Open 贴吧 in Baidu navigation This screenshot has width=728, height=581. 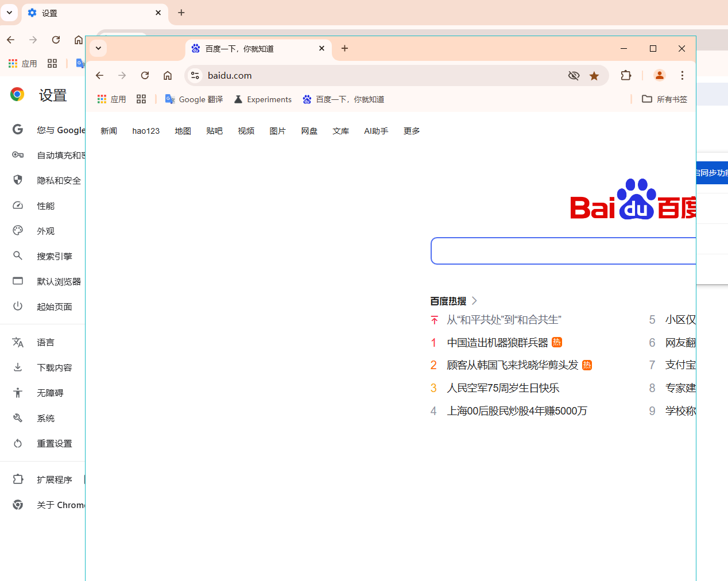point(214,131)
